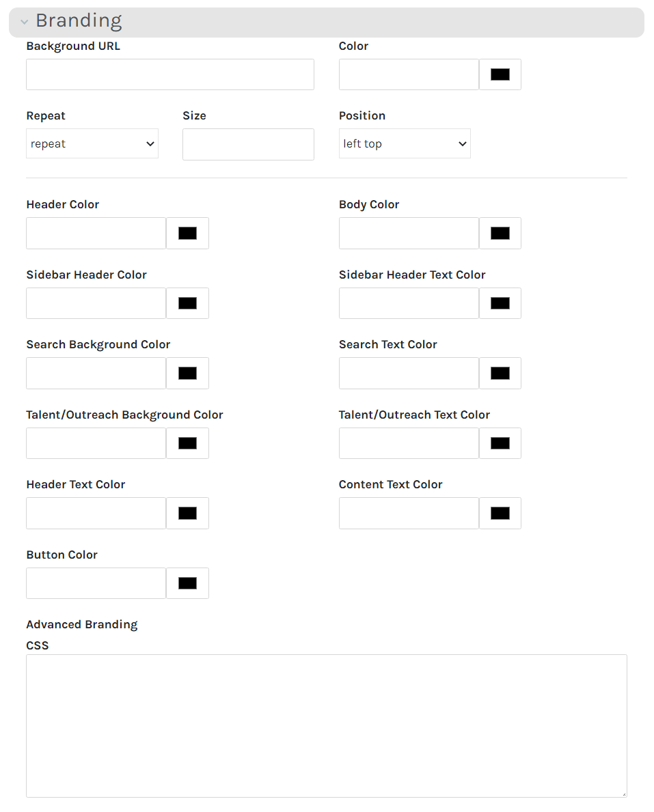
Task: Open the Search Text Color swatch
Action: pos(500,374)
